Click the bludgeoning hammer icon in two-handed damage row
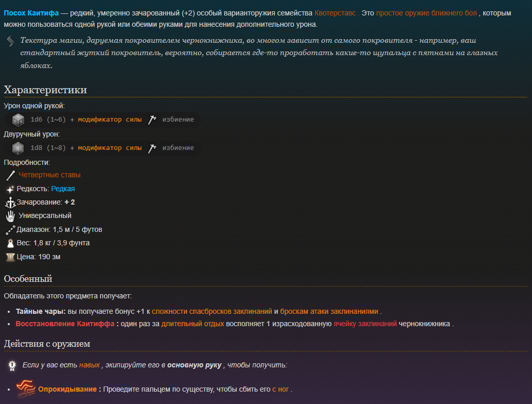Image resolution: width=532 pixels, height=404 pixels. [x=152, y=148]
